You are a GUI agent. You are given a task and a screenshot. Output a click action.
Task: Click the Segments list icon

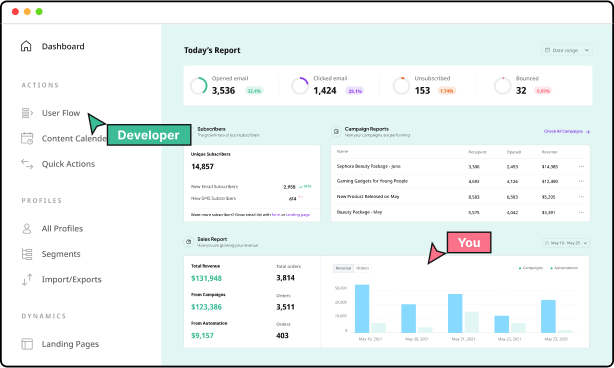tap(27, 254)
